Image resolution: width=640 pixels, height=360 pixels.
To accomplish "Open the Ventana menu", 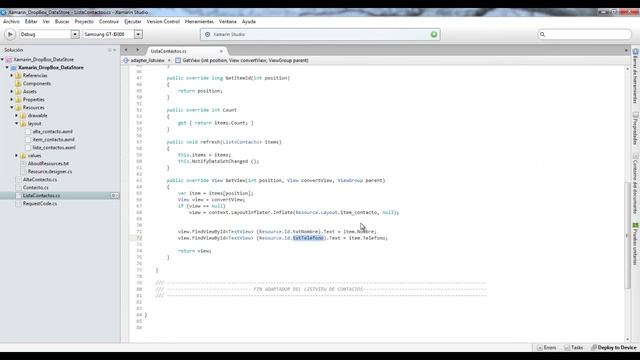I will [227, 21].
